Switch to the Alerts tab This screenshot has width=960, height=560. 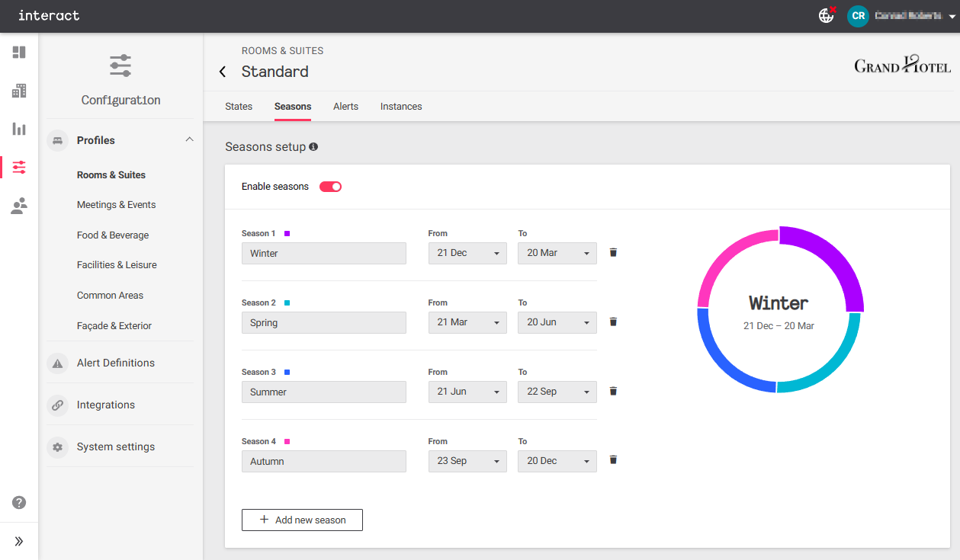coord(345,107)
